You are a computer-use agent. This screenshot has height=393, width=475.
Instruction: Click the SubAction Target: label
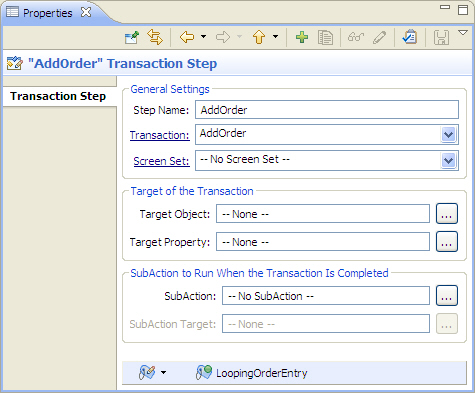(173, 324)
